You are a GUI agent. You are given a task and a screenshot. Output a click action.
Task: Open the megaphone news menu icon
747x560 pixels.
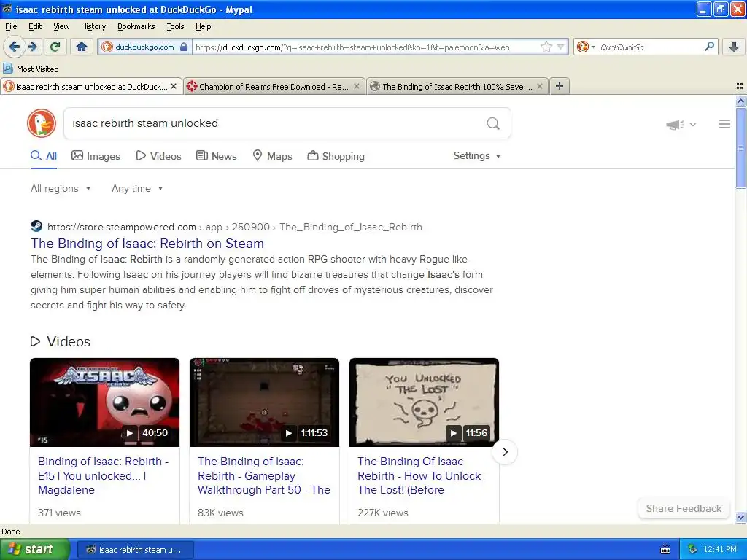[675, 124]
